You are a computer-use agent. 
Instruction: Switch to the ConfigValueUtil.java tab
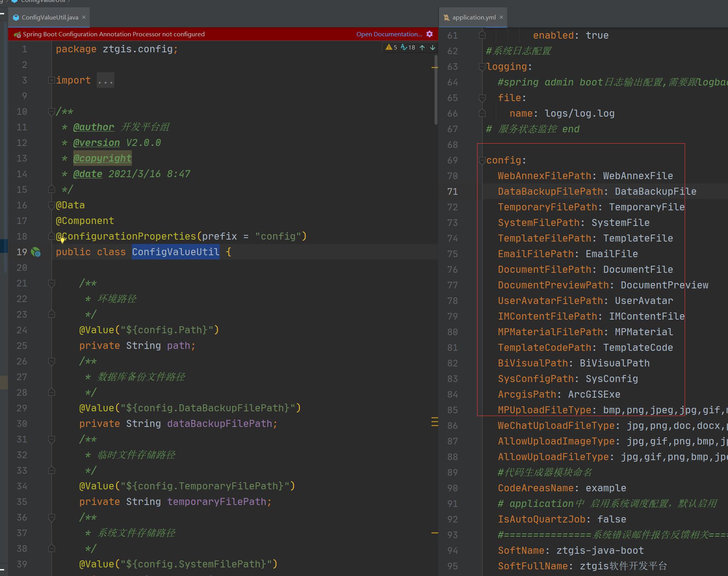[x=50, y=17]
